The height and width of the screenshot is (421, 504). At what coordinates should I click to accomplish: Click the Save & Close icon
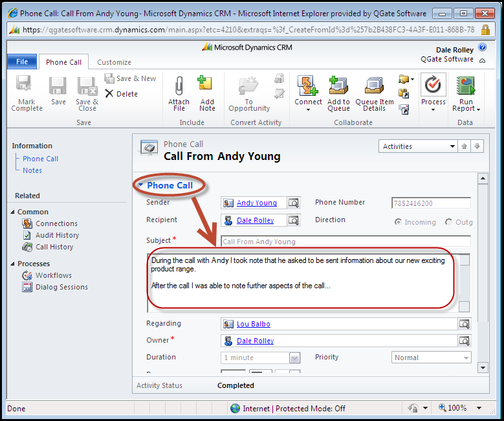[x=87, y=85]
